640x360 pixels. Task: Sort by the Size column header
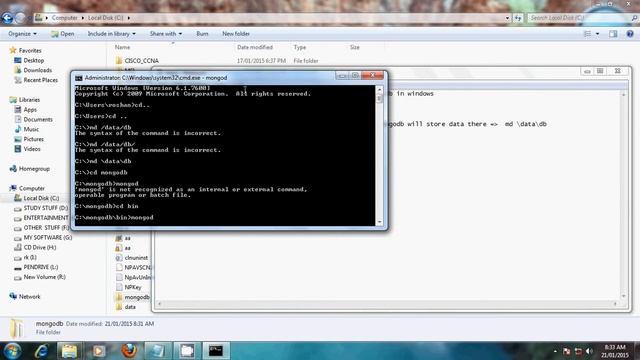[x=355, y=47]
